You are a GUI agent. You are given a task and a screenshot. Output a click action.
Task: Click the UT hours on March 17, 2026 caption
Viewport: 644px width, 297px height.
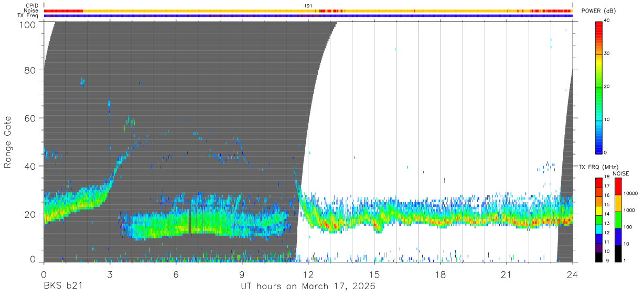point(308,287)
